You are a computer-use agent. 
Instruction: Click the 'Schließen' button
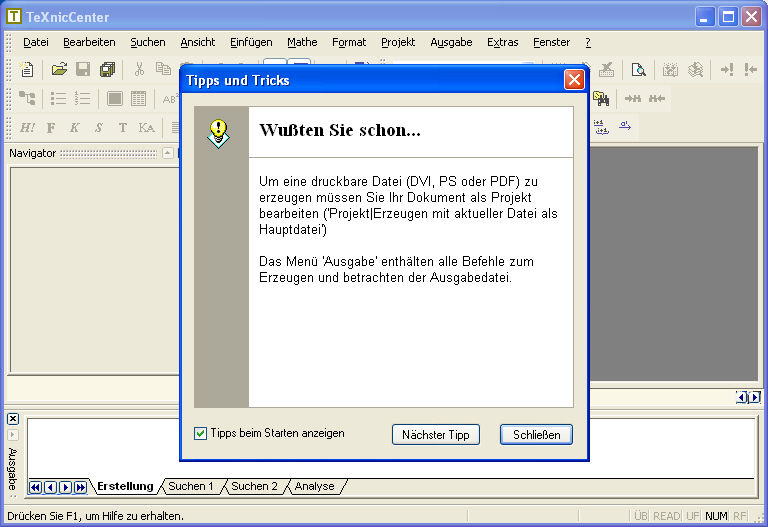[x=536, y=434]
